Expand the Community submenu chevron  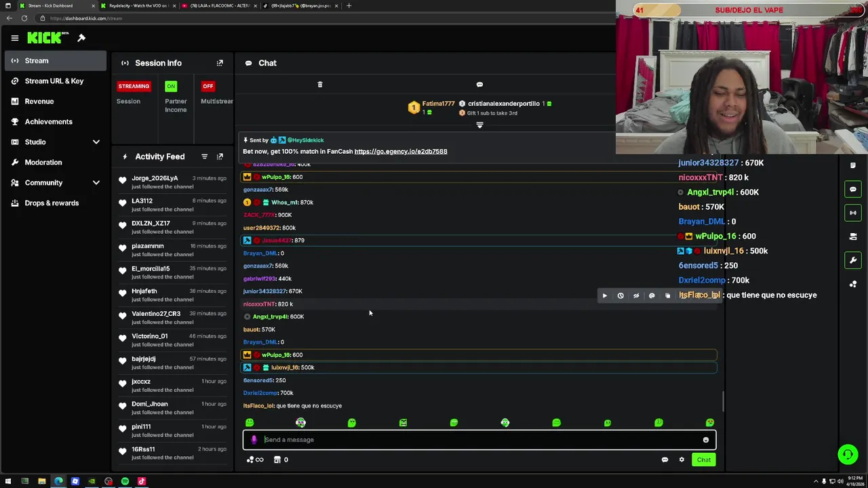96,183
